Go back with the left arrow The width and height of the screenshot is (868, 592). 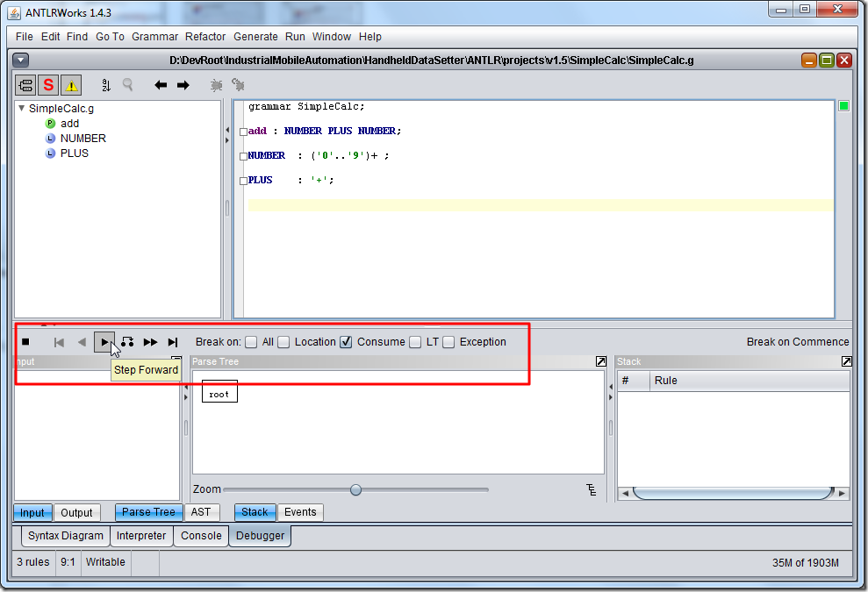point(161,85)
